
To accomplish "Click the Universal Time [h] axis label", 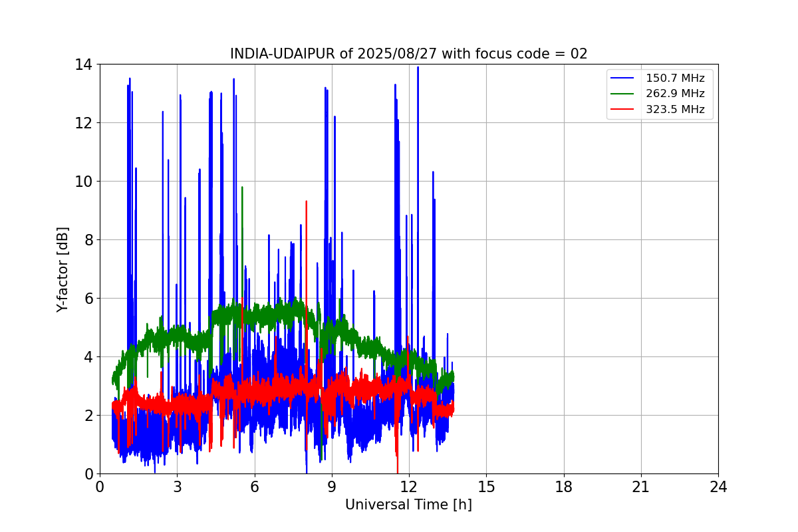I will click(x=408, y=505).
